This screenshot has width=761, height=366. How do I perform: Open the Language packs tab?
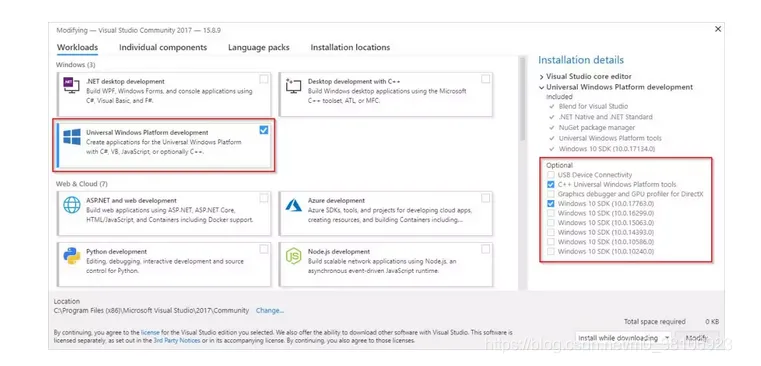[259, 48]
